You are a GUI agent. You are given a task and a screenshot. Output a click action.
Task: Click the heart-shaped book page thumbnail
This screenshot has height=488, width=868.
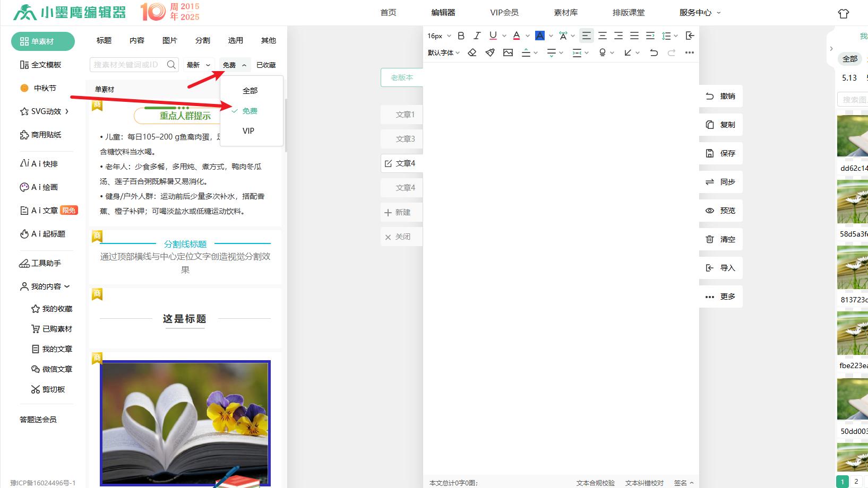[184, 423]
